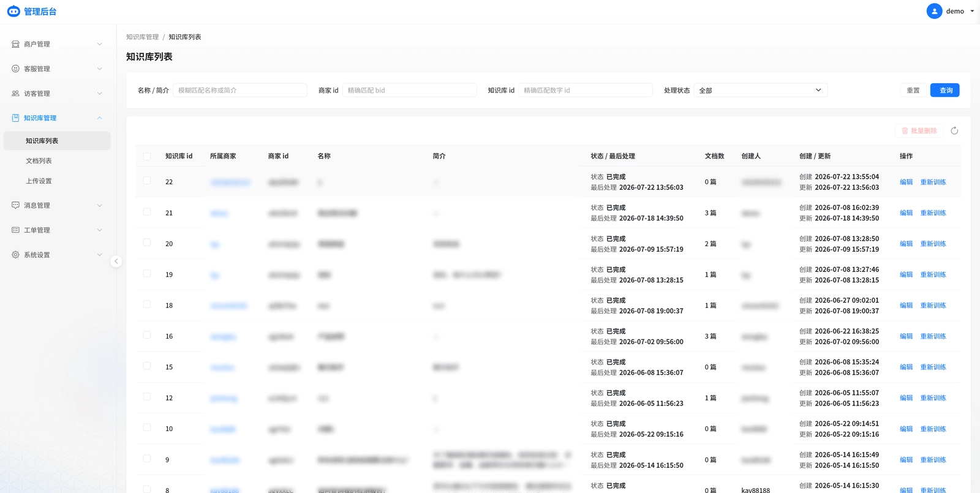Focus the 商家 id input field
Viewport: 980px width, 493px height.
point(409,90)
